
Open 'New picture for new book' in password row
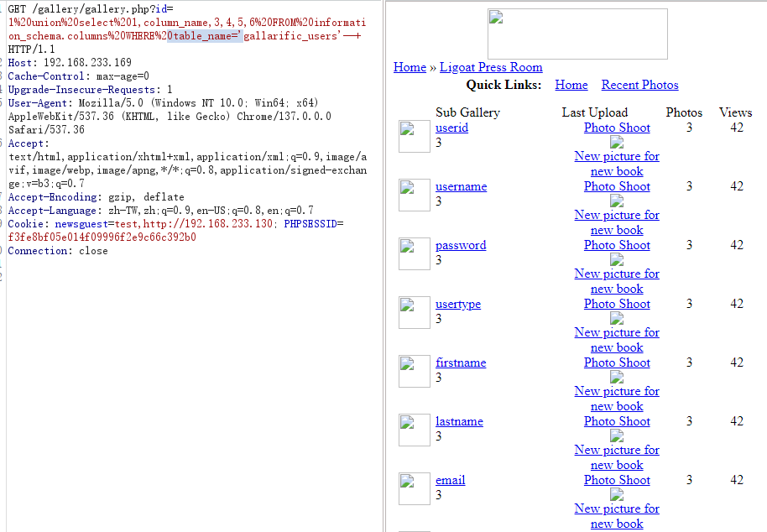616,281
